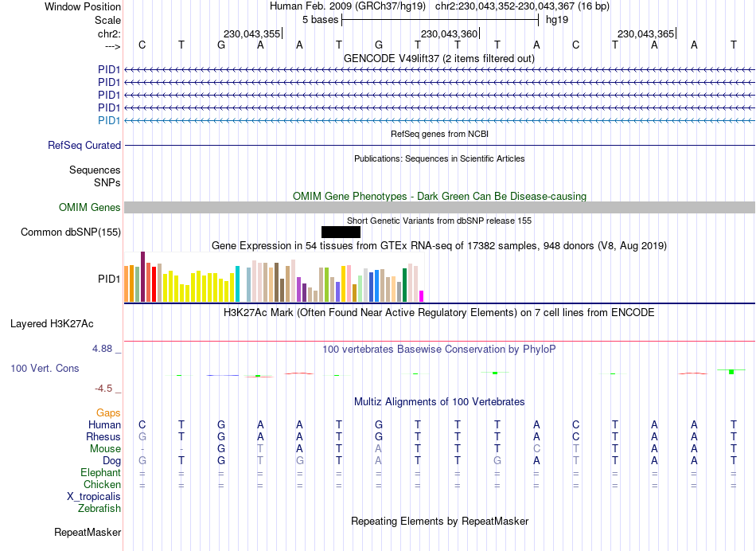This screenshot has width=756, height=551.
Task: Click the hg19 label beside the scale bar
Action: pos(557,20)
